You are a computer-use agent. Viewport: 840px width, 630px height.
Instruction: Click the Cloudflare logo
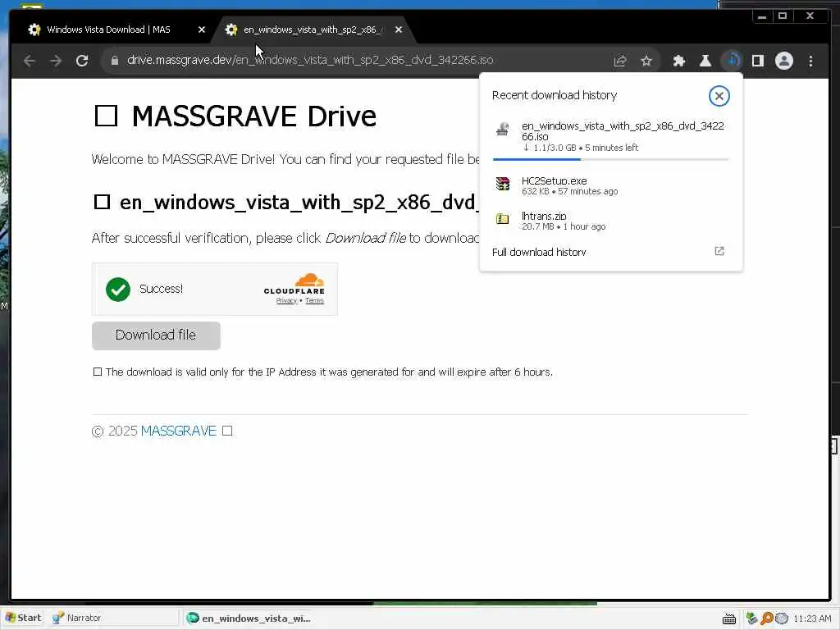tap(294, 284)
